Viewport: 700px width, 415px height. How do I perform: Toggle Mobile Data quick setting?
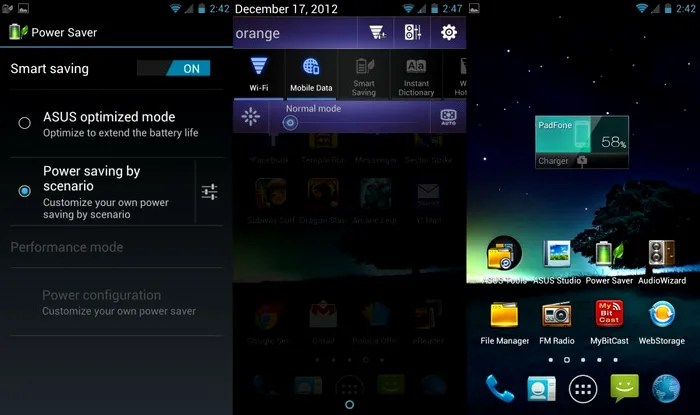click(311, 74)
